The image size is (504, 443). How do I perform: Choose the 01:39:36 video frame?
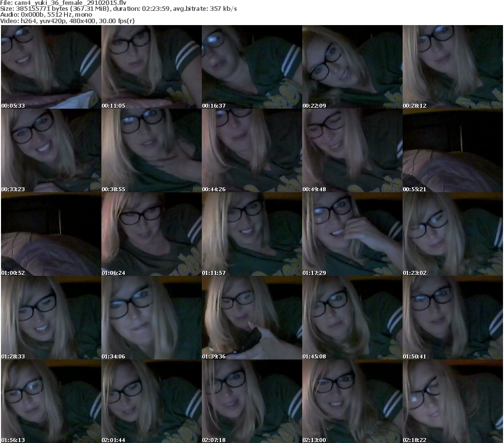coord(252,318)
